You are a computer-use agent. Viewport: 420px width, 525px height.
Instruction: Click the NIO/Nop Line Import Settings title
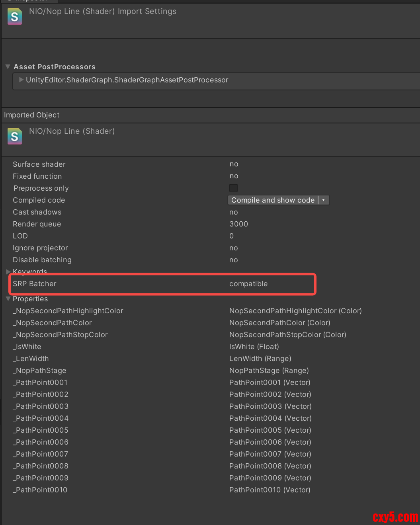[x=103, y=12]
